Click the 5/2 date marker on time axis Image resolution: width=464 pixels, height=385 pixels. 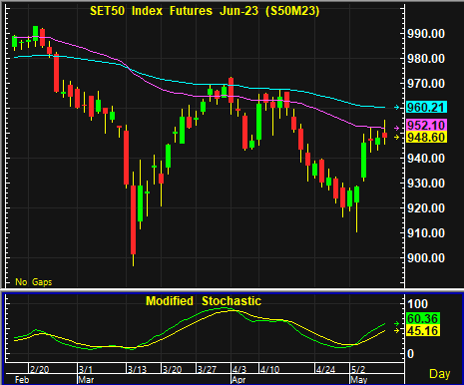[x=358, y=369]
